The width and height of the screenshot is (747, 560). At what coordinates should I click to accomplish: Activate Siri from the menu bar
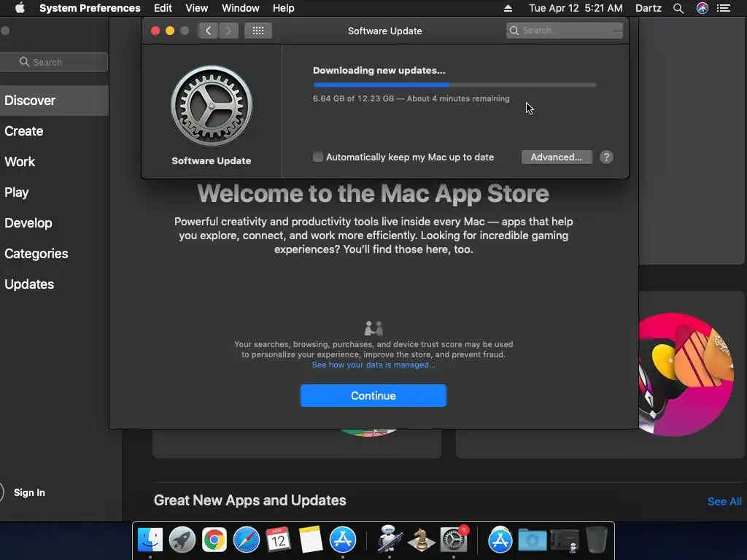(703, 8)
